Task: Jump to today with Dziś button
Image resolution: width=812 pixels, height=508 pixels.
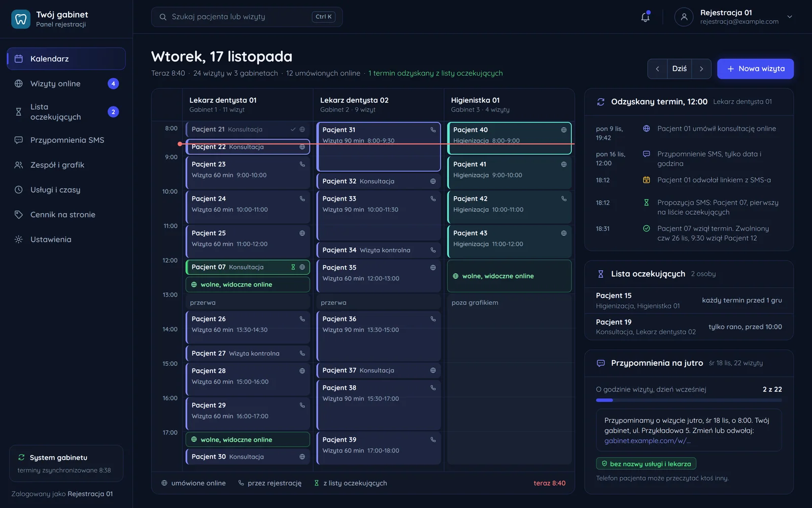Action: point(679,69)
